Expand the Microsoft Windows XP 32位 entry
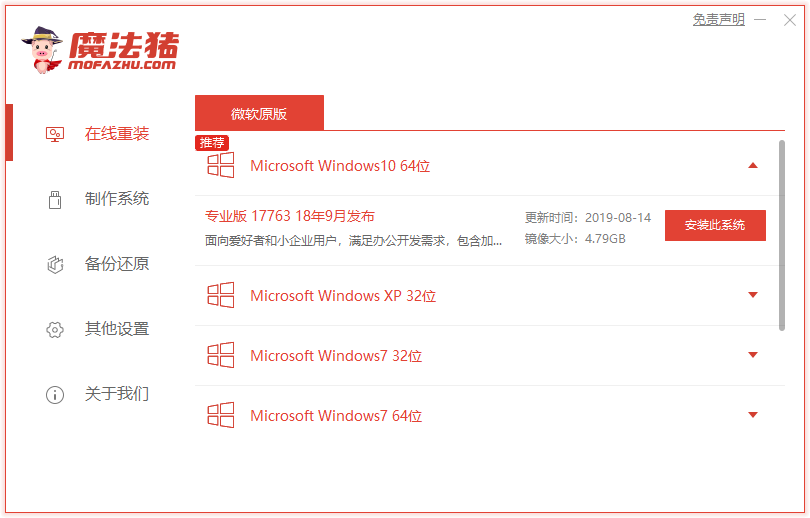Screen dimensions: 810x518 (753, 295)
